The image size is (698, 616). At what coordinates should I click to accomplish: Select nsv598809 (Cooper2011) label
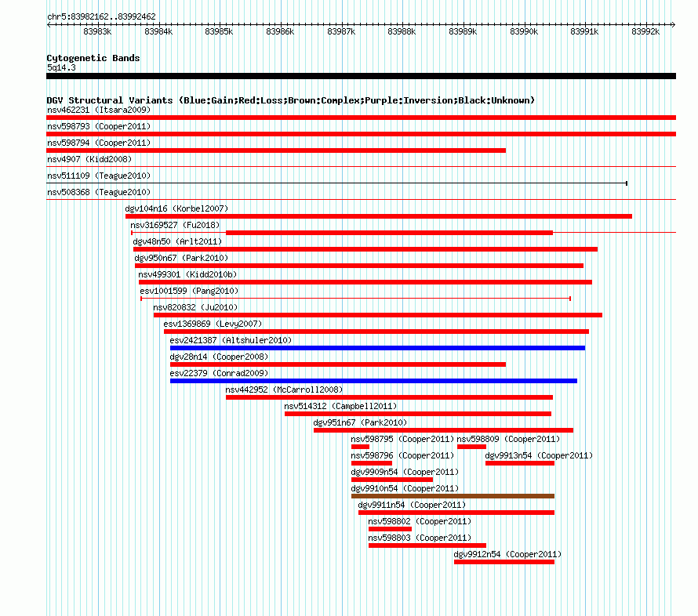point(508,439)
